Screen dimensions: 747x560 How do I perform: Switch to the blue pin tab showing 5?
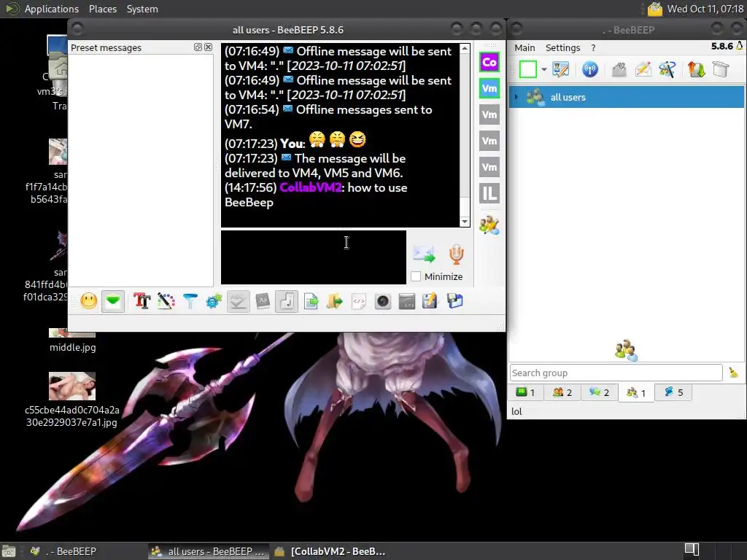[673, 392]
